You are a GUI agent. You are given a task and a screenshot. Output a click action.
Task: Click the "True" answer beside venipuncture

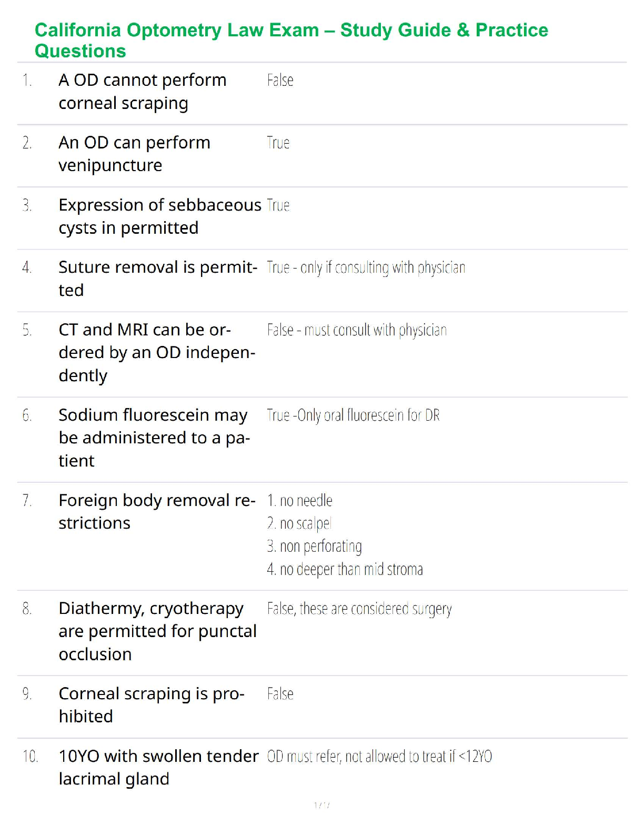point(278,143)
